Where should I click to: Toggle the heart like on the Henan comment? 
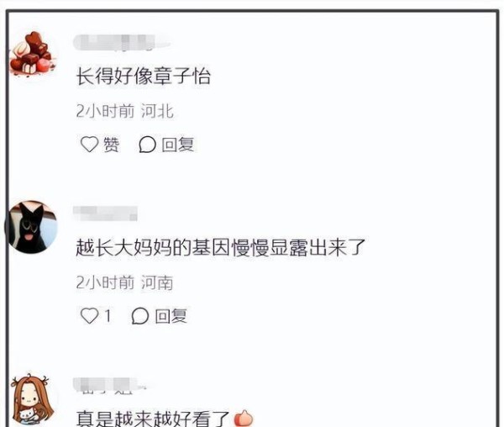89,315
